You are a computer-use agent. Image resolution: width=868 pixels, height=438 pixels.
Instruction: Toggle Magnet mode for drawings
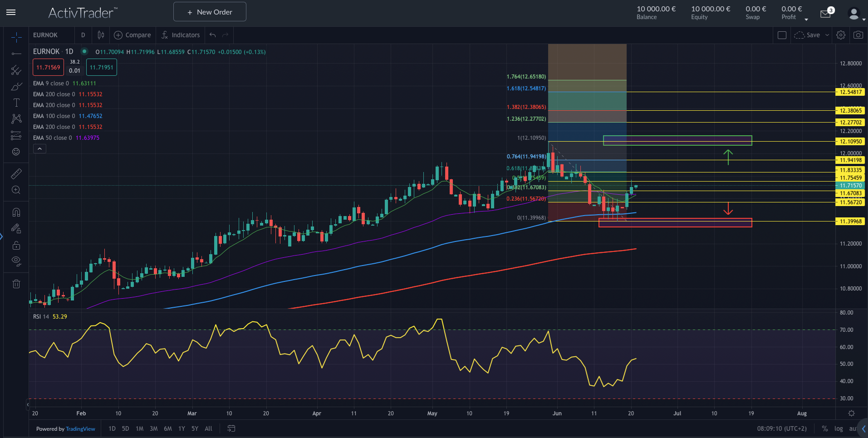[x=16, y=212]
